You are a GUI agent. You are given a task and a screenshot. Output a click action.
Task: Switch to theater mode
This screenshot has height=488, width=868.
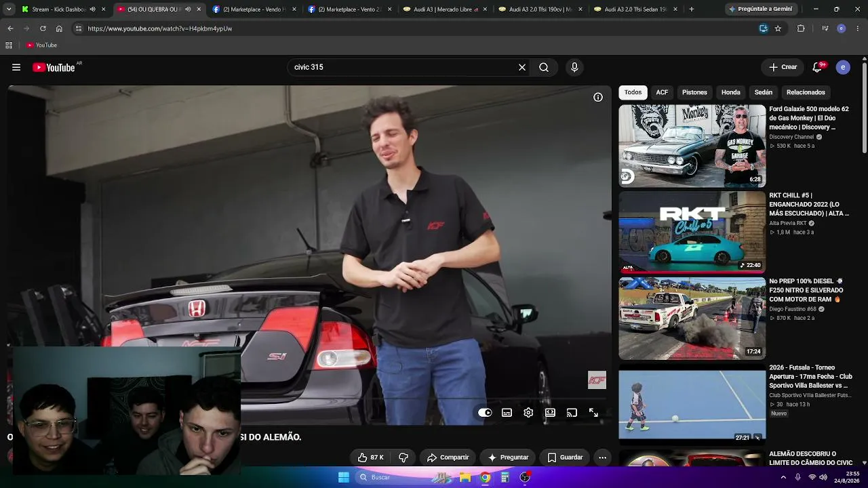[x=550, y=413]
